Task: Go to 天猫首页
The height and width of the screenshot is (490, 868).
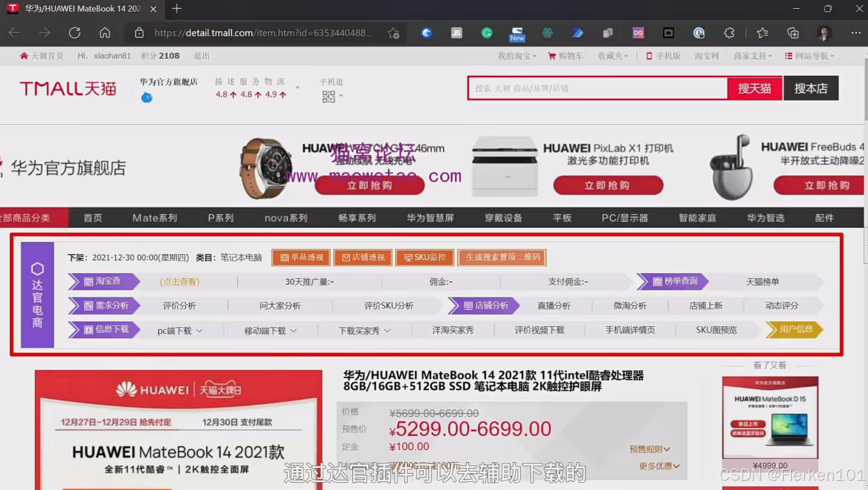Action: tap(42, 56)
